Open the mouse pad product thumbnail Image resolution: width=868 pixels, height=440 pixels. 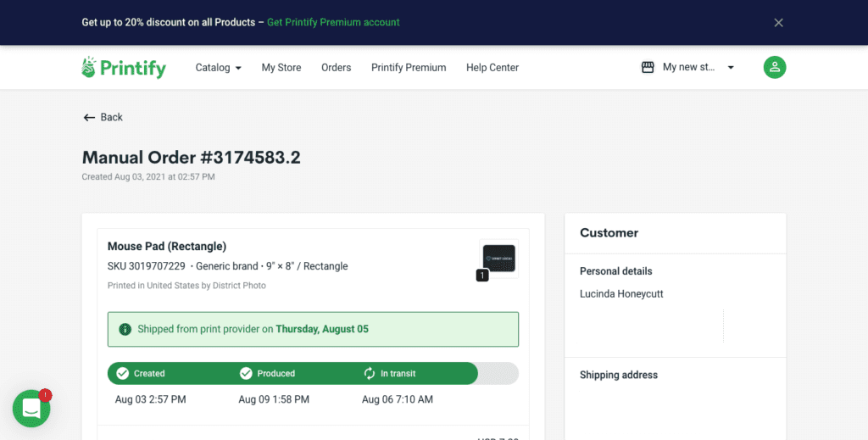coord(498,259)
